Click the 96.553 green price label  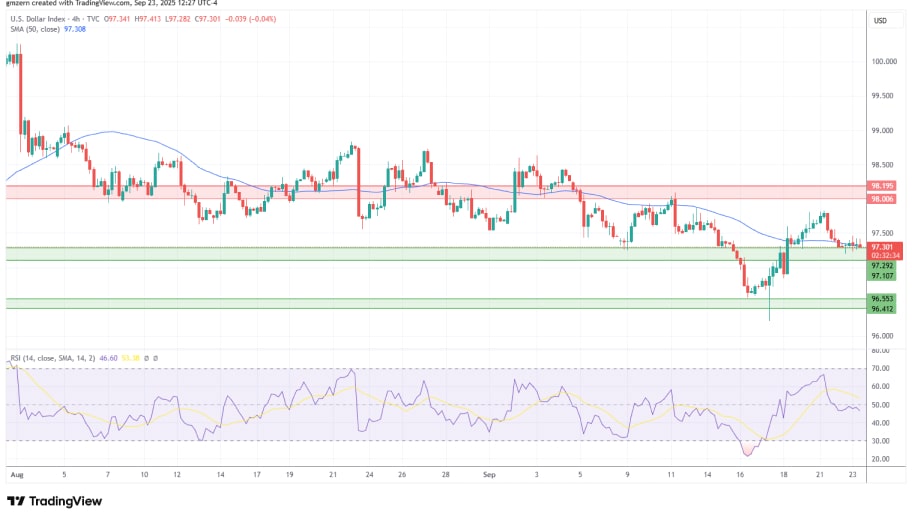tap(882, 299)
